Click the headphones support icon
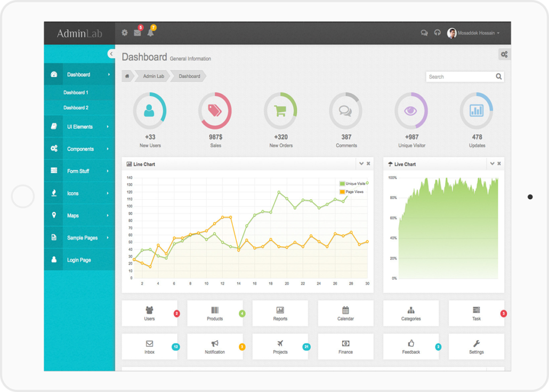 tap(438, 33)
